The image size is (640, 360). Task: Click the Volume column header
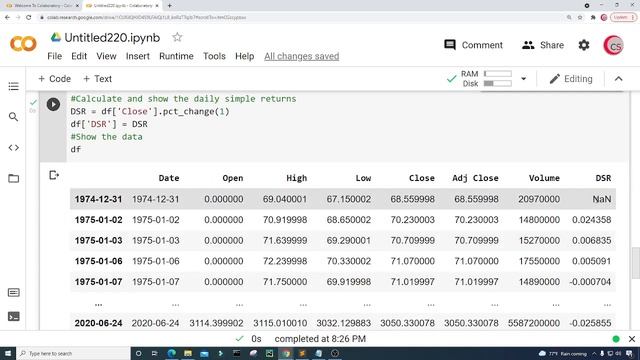(544, 178)
